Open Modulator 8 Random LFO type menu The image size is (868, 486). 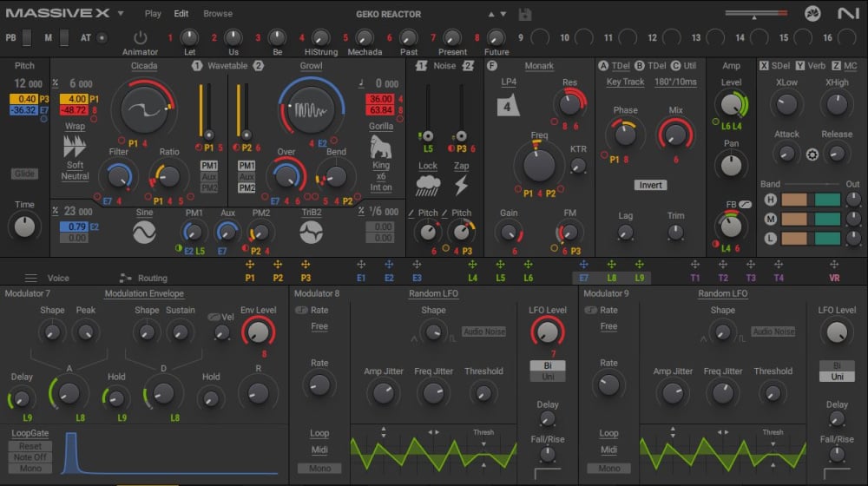pos(433,293)
